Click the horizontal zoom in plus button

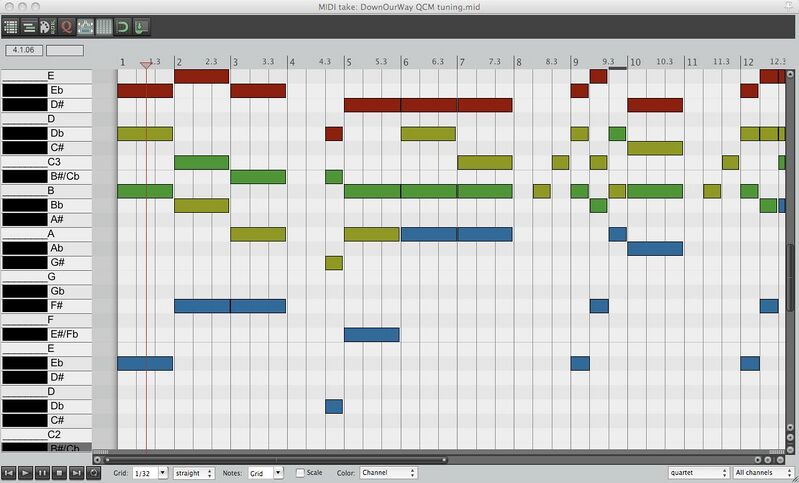point(768,460)
